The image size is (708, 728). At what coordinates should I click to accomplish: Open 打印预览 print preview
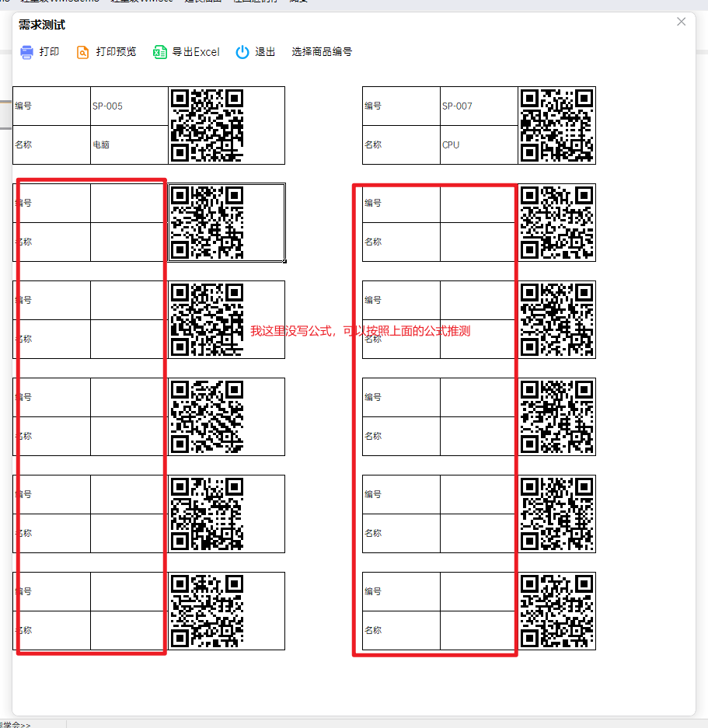(x=116, y=51)
